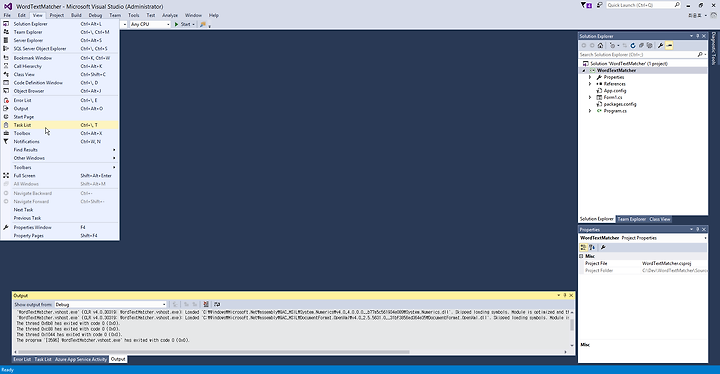Click Output panel vertical scrollbar
720x374 pixels.
572,328
